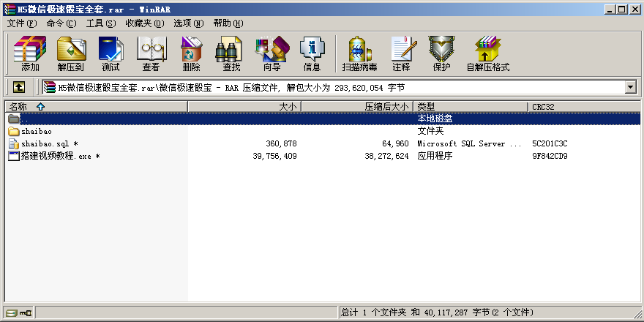Viewport: 644px width, 322px height.
Task: Open the 查找 (Find) binoculars icon
Action: coord(231,53)
